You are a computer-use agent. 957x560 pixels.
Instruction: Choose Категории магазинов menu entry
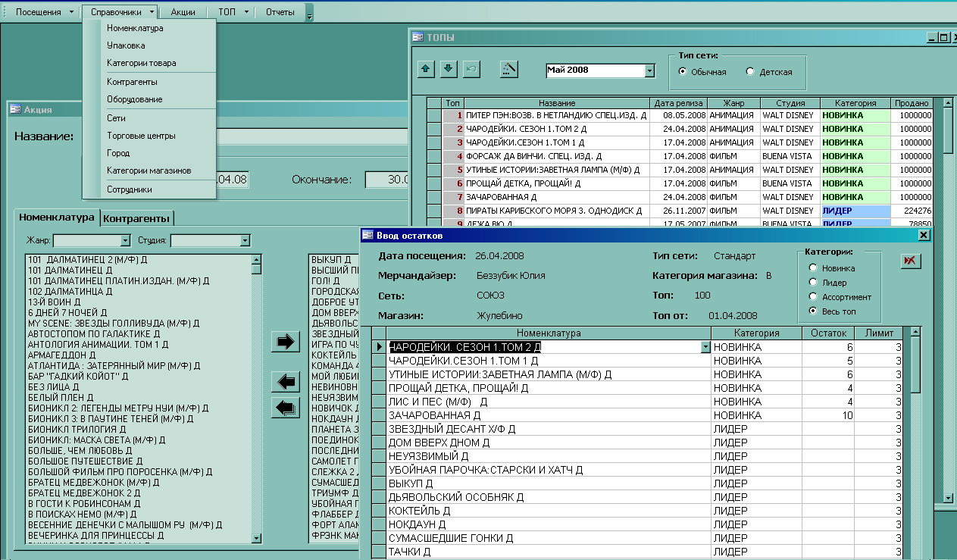(149, 171)
